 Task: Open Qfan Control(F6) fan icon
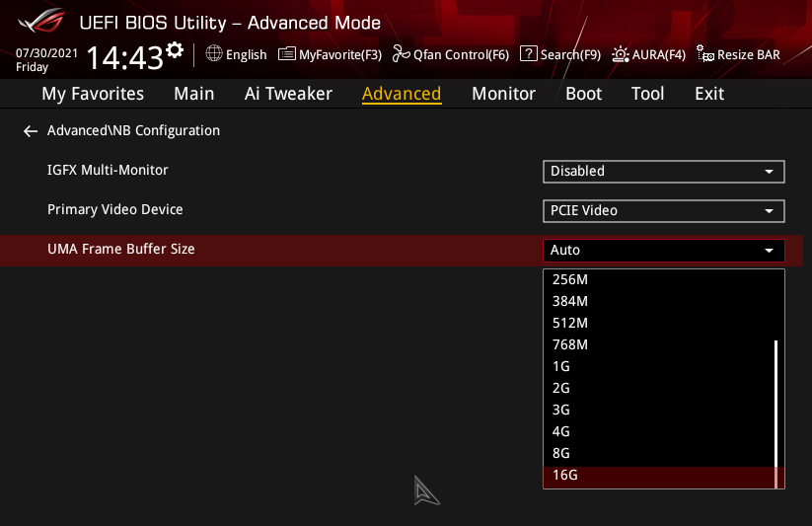(x=401, y=54)
